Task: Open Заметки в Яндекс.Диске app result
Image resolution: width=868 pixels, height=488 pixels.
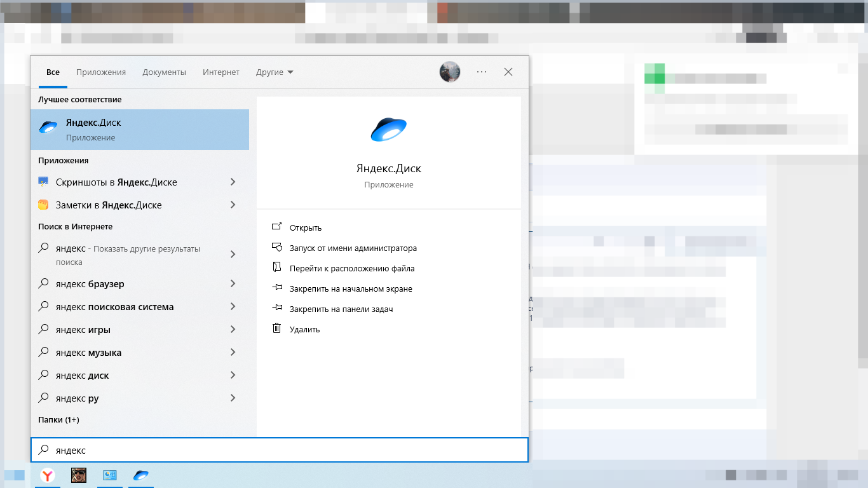Action: (109, 205)
